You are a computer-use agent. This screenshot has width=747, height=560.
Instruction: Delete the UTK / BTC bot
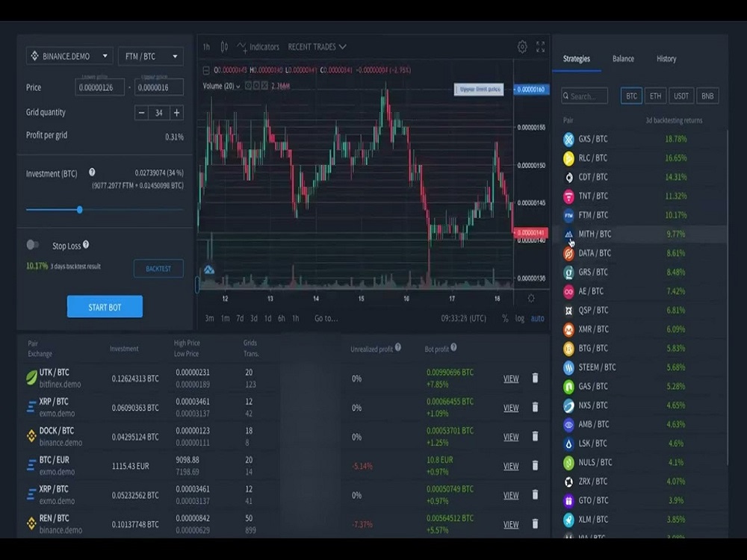point(535,378)
